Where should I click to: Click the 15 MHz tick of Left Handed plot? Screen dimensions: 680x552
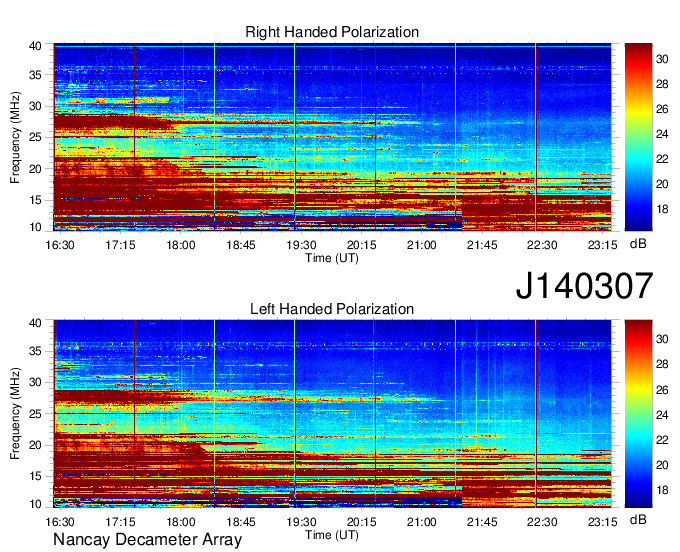tap(35, 477)
